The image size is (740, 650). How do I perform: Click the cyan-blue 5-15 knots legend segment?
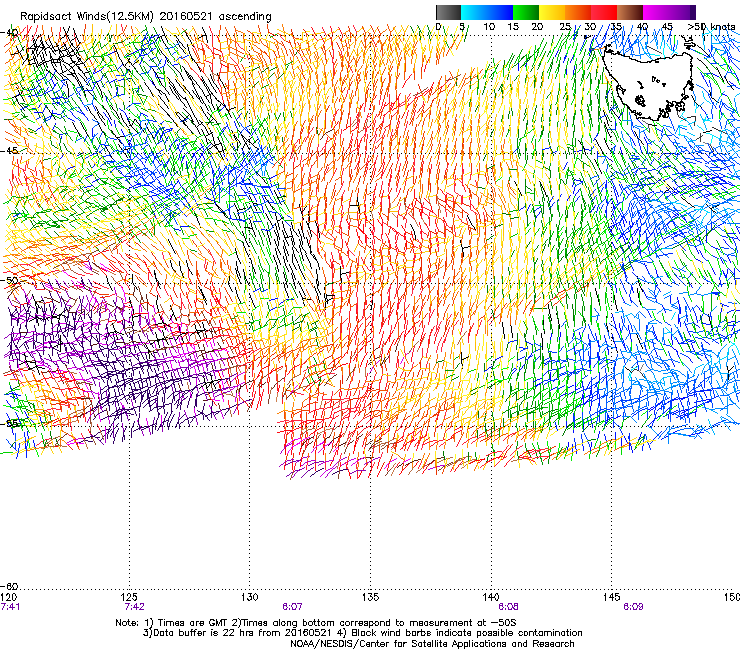tap(487, 12)
